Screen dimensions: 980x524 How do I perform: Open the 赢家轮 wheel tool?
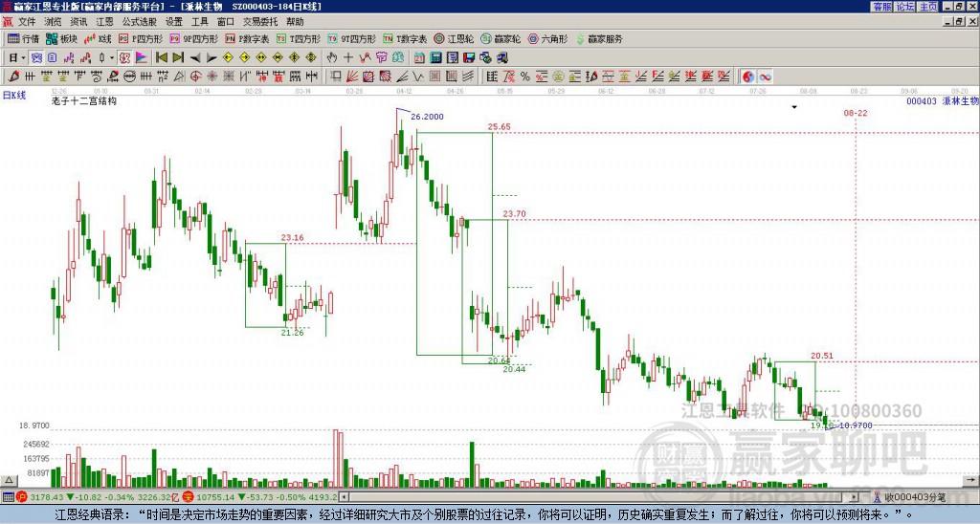[501, 38]
